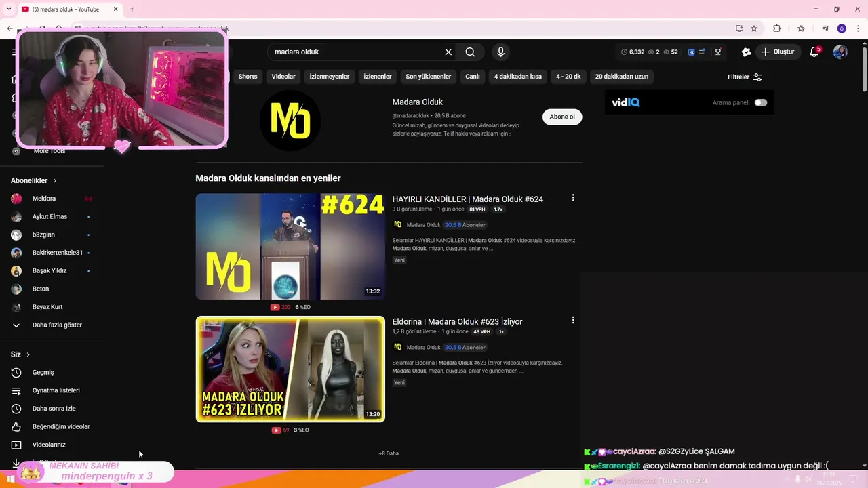The image size is (868, 488).
Task: Open More Tools in sidebar
Action: pyautogui.click(x=49, y=151)
